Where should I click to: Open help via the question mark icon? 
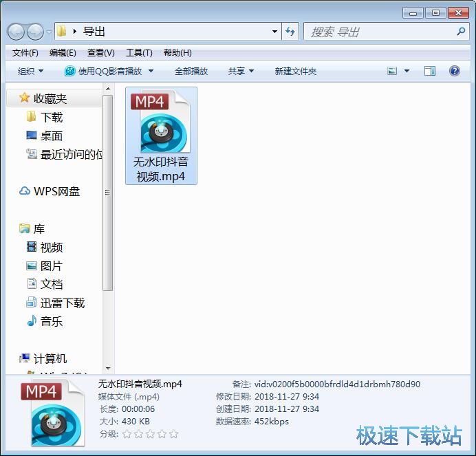pos(454,71)
